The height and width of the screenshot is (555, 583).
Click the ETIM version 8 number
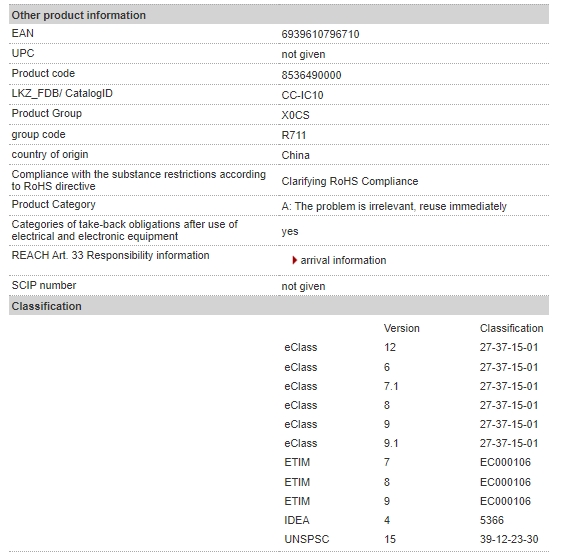(387, 482)
